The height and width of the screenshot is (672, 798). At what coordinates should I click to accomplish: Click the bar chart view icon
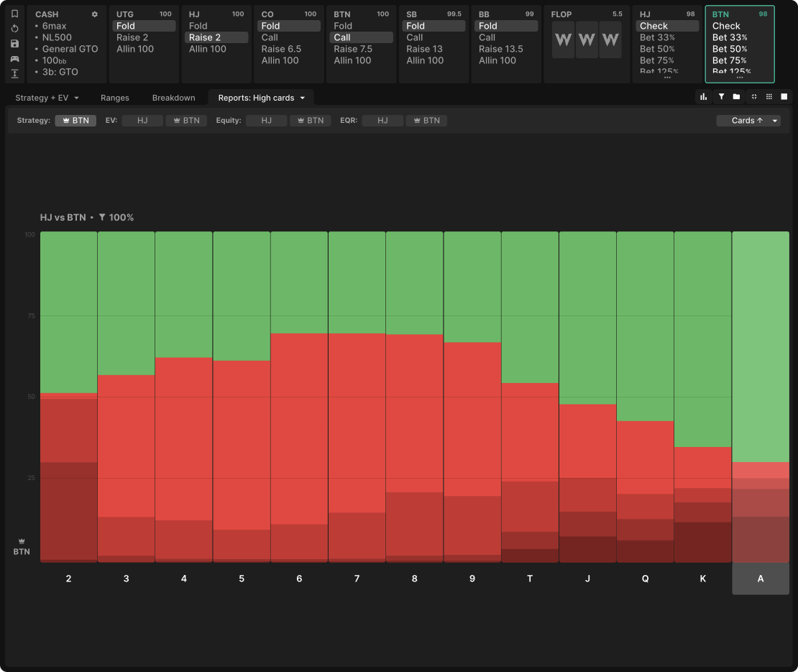(x=703, y=96)
